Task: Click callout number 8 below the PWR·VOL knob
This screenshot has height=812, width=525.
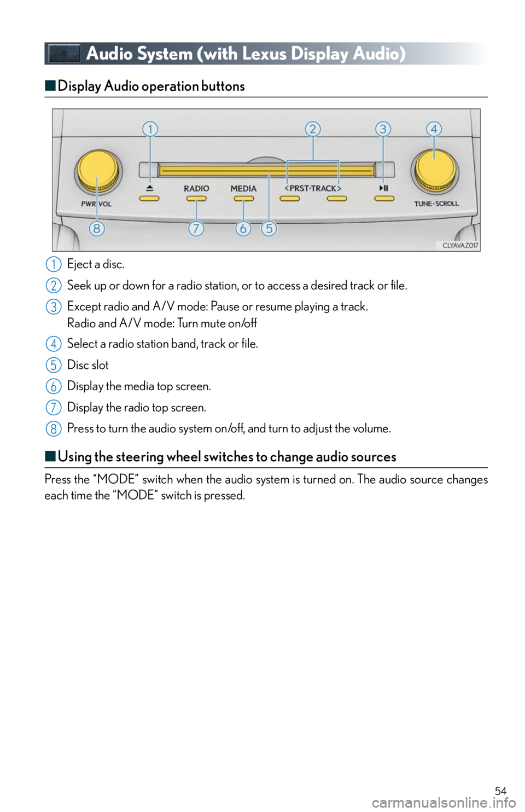Action: [x=96, y=228]
